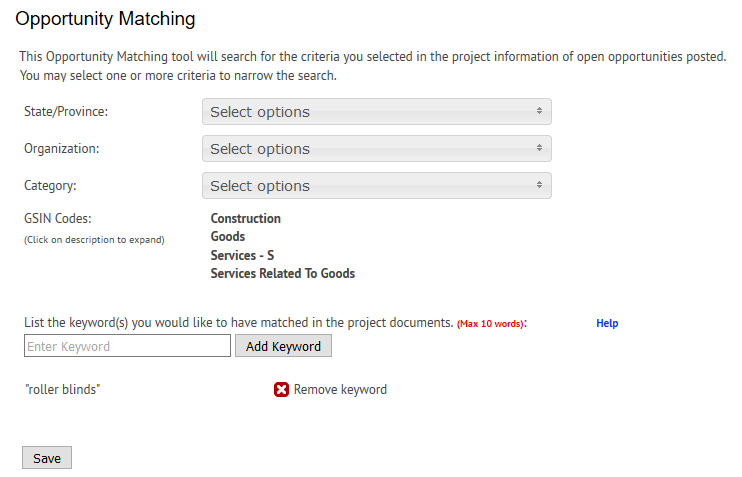The image size is (742, 477).
Task: Click the Remove keyword text link
Action: click(x=340, y=390)
